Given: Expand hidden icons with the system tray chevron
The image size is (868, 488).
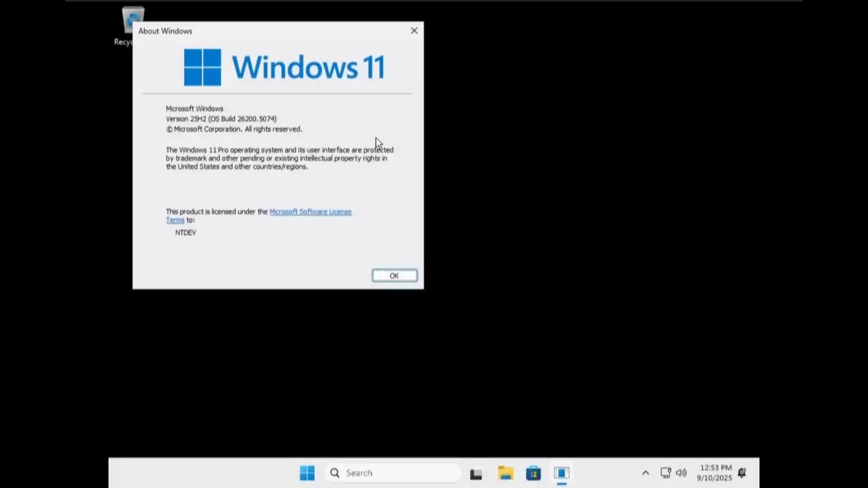Looking at the screenshot, I should (x=645, y=472).
